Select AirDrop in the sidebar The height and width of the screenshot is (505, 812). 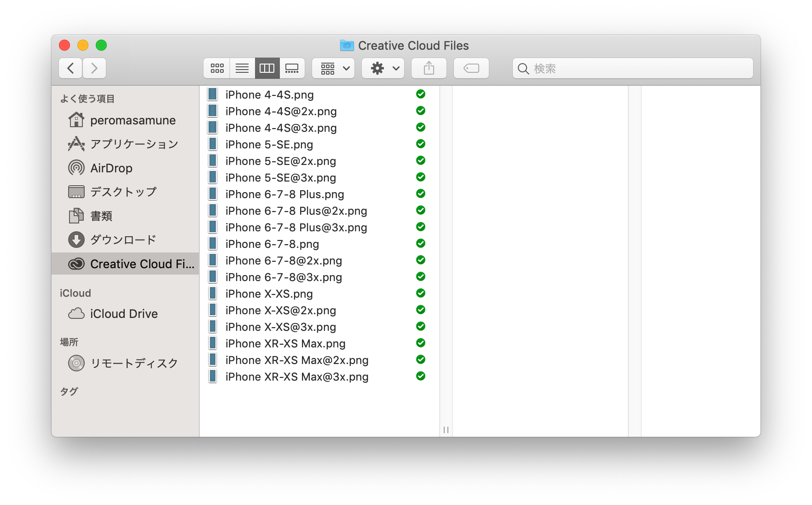125,168
